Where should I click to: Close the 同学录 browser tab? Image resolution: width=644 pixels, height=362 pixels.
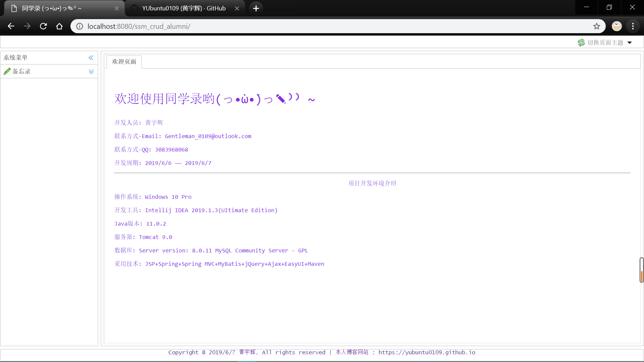117,8
